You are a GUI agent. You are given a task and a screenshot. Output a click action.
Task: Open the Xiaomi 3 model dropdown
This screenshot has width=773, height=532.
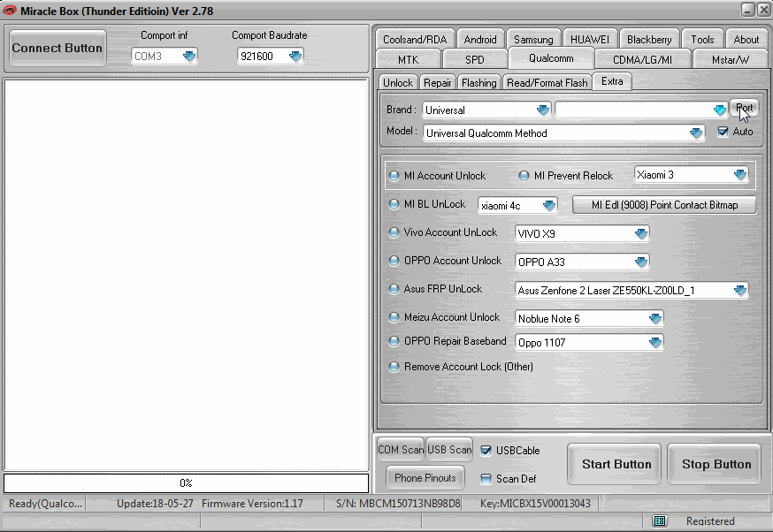click(x=740, y=174)
